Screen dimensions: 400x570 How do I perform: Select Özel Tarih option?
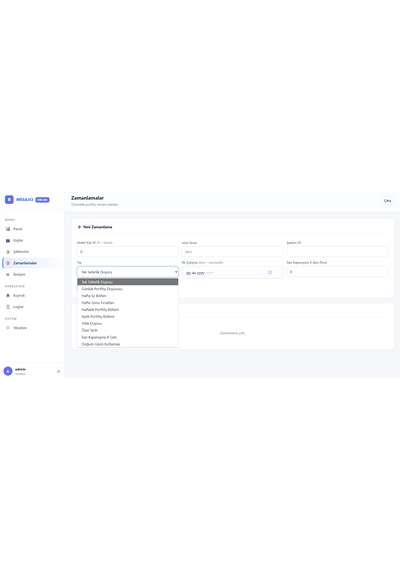point(128,330)
